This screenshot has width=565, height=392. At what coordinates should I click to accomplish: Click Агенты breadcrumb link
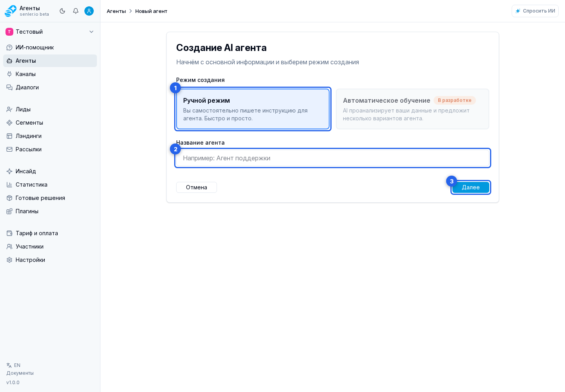(x=116, y=11)
